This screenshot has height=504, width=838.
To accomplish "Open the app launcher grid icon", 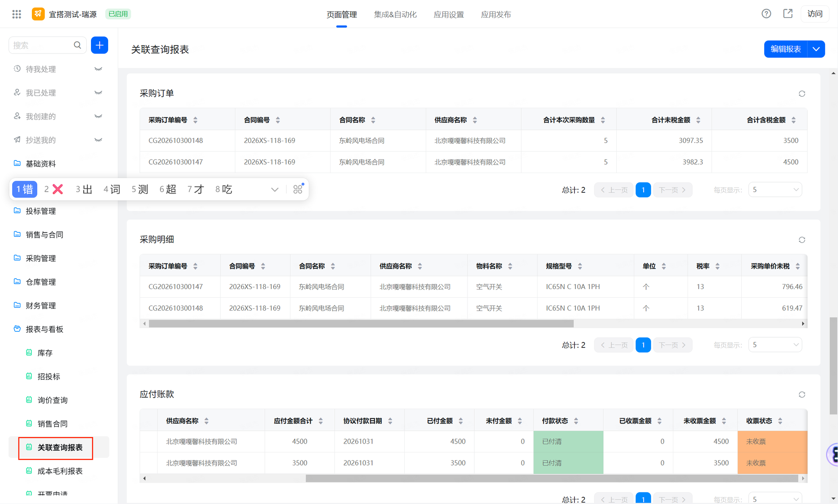I will 17,14.
